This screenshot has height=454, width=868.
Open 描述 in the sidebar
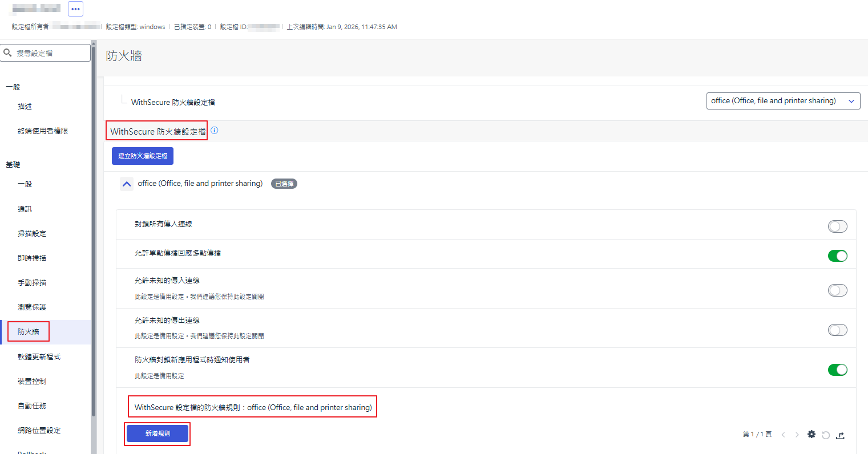pyautogui.click(x=25, y=107)
